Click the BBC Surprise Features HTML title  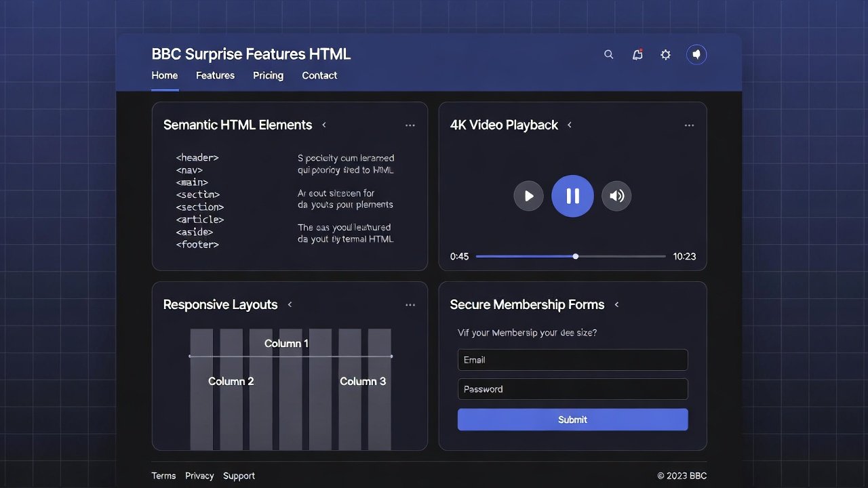coord(251,54)
